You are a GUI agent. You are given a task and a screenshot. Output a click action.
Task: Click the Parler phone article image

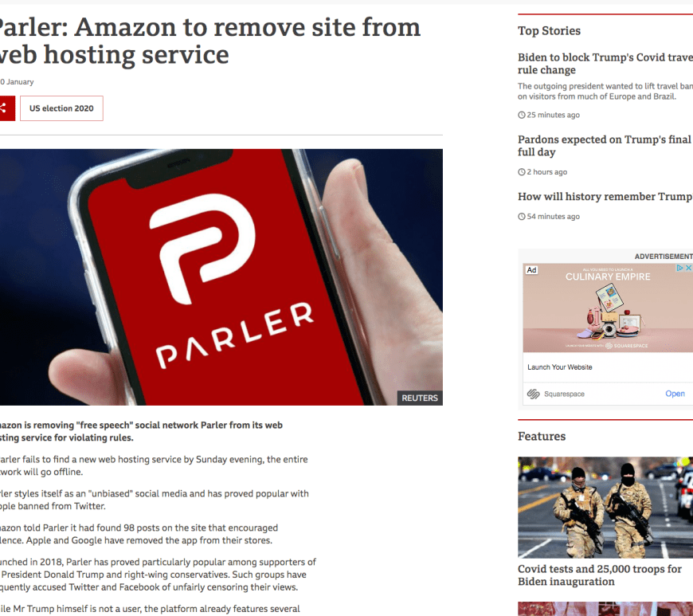[x=221, y=277]
